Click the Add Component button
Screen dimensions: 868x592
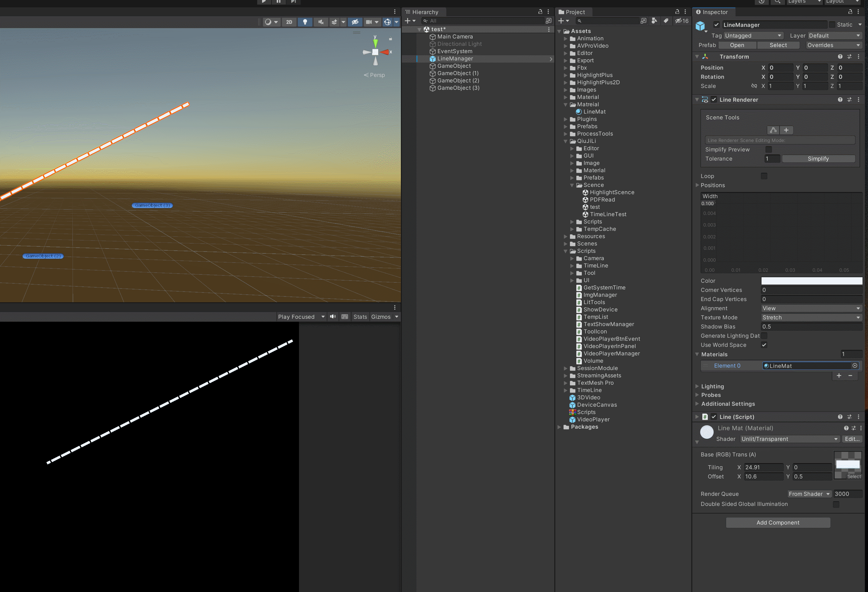[778, 522]
